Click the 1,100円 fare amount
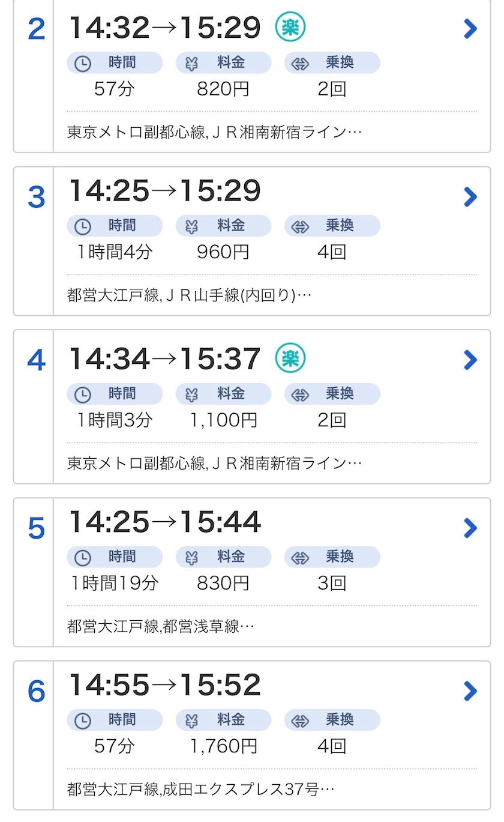 (x=223, y=420)
